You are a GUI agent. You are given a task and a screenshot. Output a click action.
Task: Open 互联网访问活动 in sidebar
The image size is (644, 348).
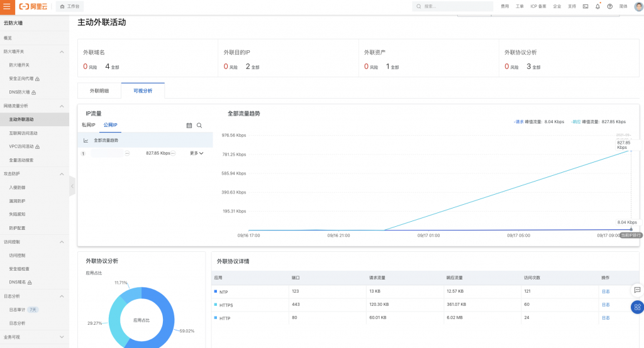tap(23, 133)
